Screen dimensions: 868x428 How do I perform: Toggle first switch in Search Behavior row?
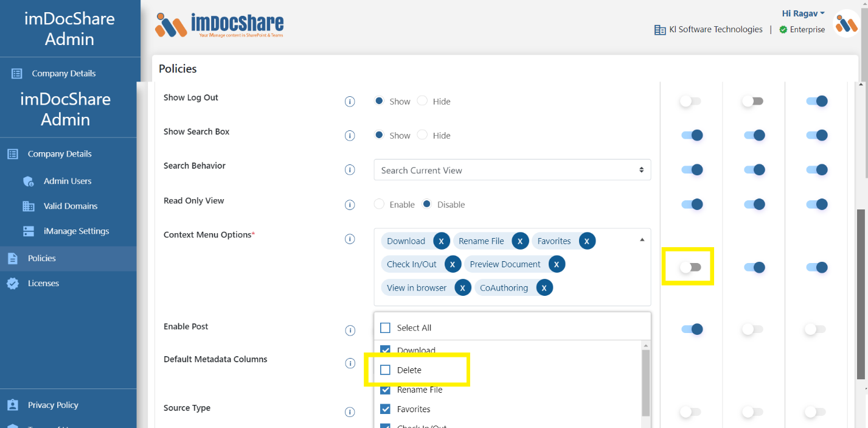692,170
